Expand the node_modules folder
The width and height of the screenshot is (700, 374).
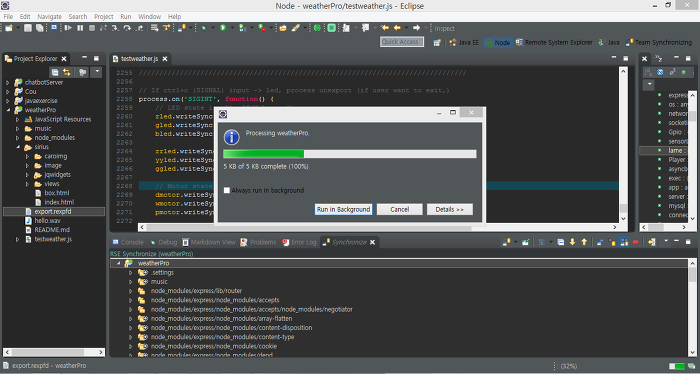click(17, 138)
